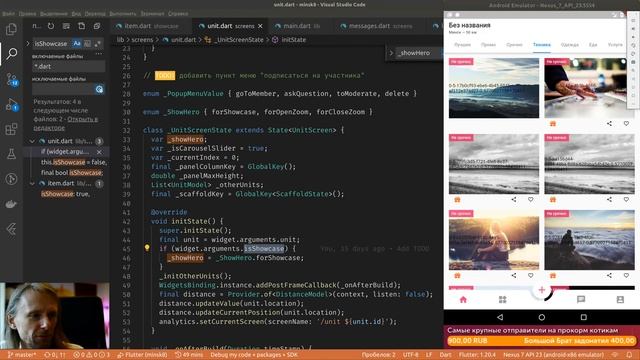The width and height of the screenshot is (640, 360).
Task: Open the seascape thumbnail in emulator
Action: pyautogui.click(x=494, y=88)
